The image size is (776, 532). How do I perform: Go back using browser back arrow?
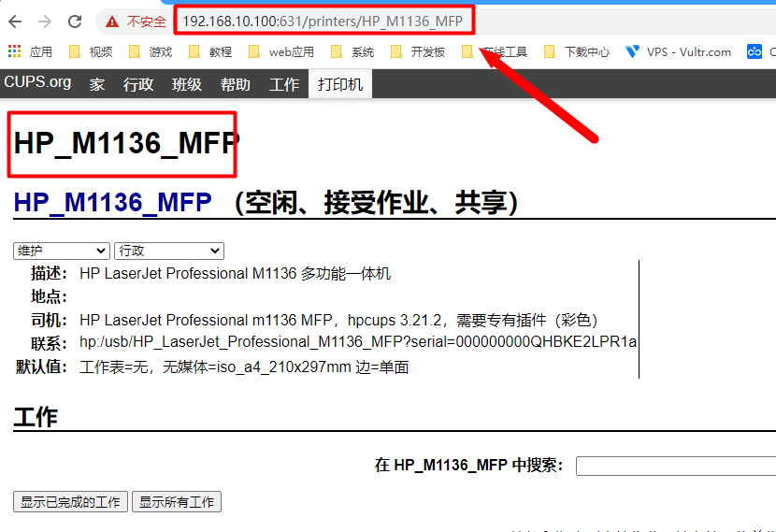click(x=15, y=22)
